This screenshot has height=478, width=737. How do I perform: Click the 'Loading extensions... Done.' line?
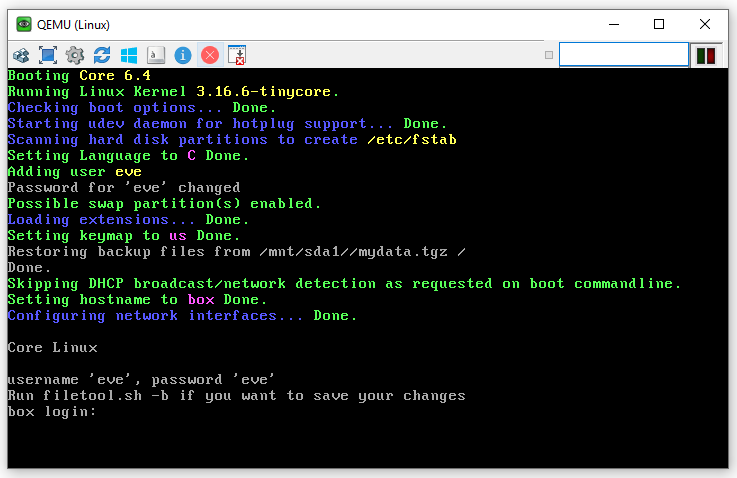pos(128,220)
